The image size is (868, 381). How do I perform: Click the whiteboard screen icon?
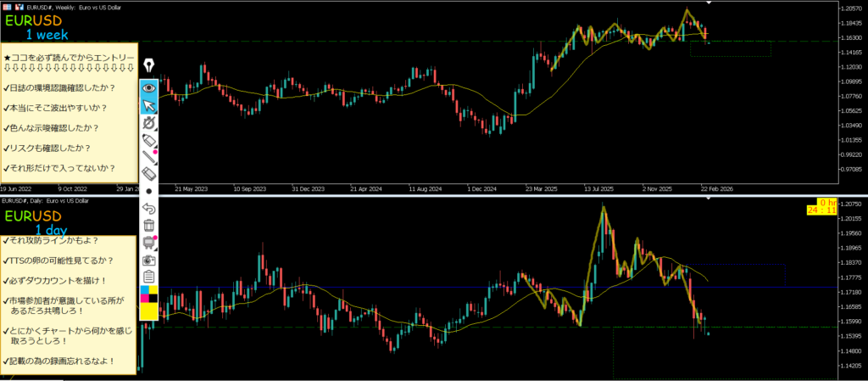pyautogui.click(x=149, y=243)
